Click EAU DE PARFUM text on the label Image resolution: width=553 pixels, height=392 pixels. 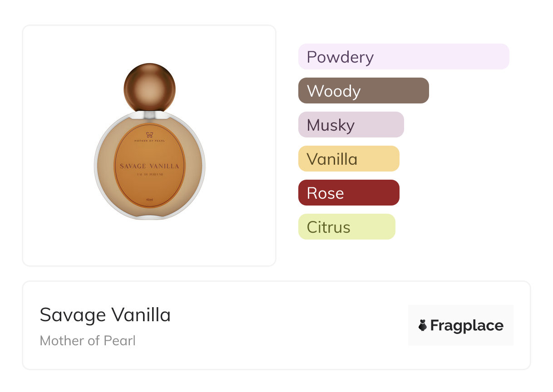click(x=149, y=175)
